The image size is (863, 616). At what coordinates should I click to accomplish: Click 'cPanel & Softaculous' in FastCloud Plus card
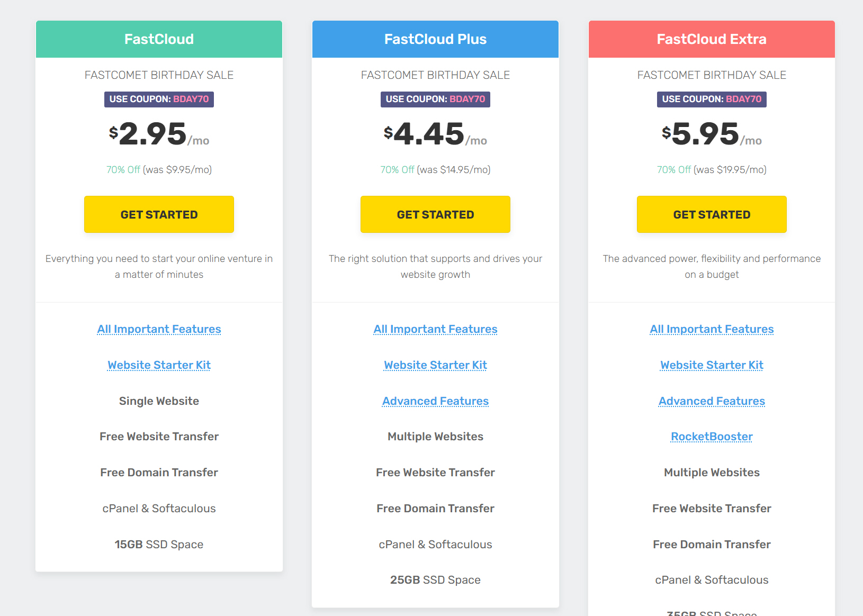[x=435, y=545]
